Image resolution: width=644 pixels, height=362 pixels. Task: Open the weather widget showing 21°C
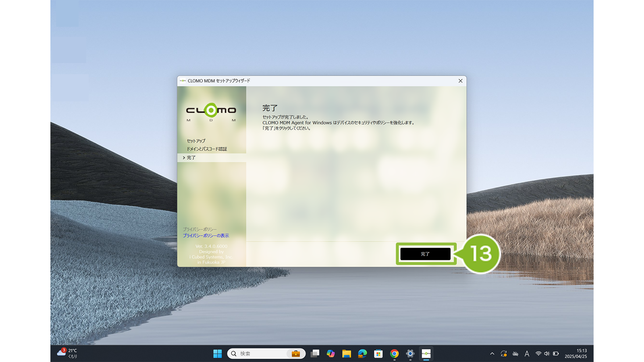coord(67,353)
